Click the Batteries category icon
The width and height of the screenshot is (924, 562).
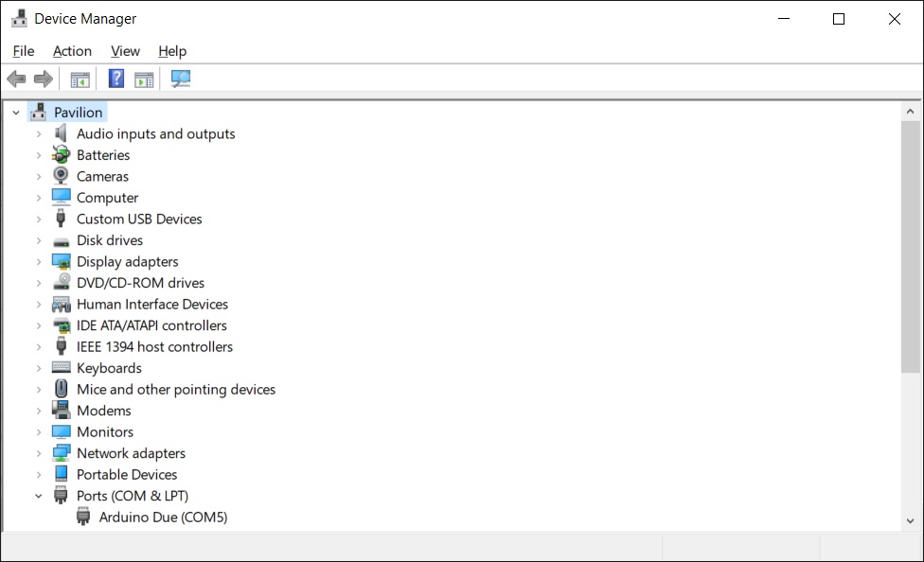[x=62, y=155]
